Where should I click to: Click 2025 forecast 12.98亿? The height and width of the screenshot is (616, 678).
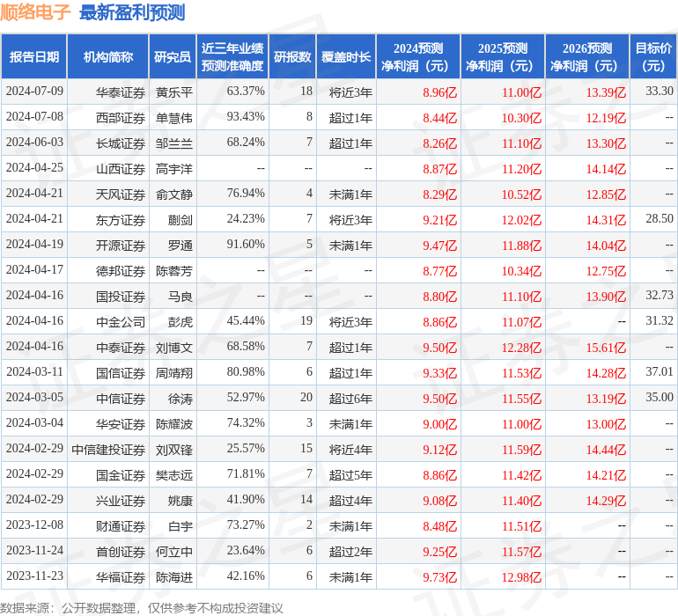point(521,576)
